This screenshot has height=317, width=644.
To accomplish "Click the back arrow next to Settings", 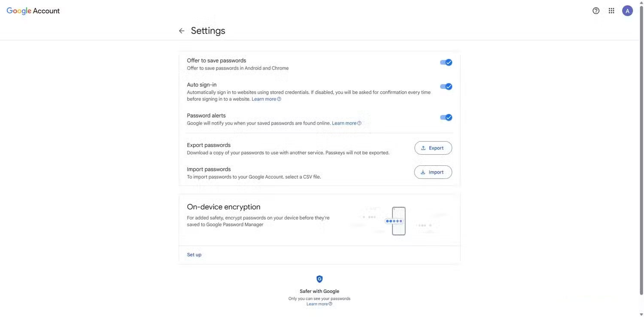I will [182, 31].
